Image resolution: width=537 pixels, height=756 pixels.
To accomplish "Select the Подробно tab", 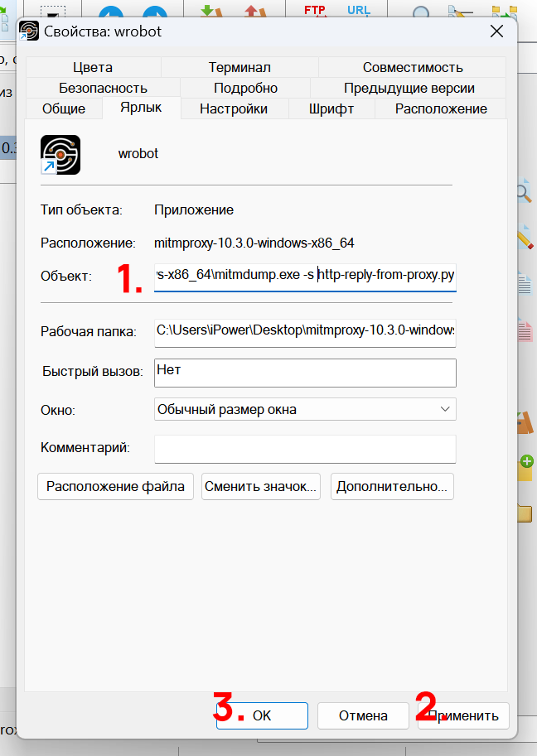I will coord(245,89).
